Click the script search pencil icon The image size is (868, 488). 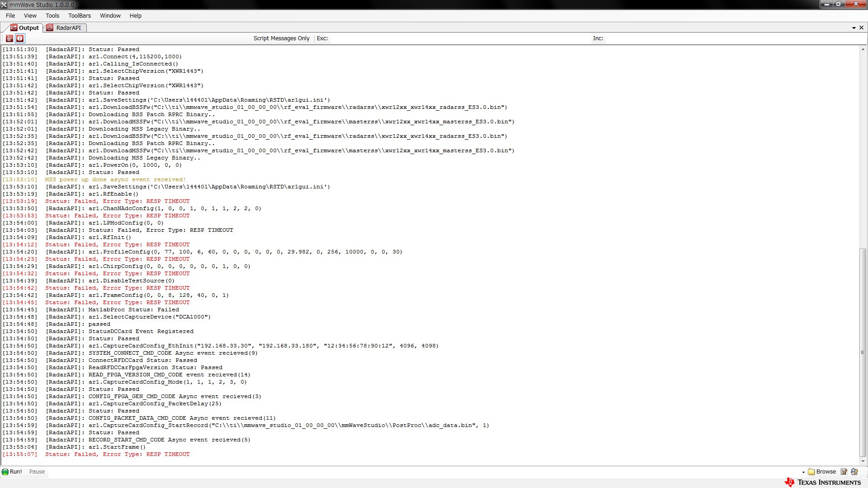pyautogui.click(x=854, y=472)
